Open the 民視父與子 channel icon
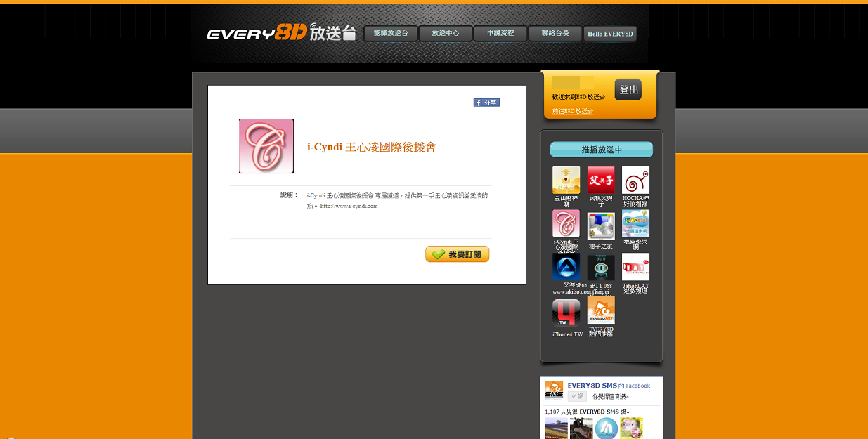Screen dimensions: 868x439 click(x=601, y=180)
